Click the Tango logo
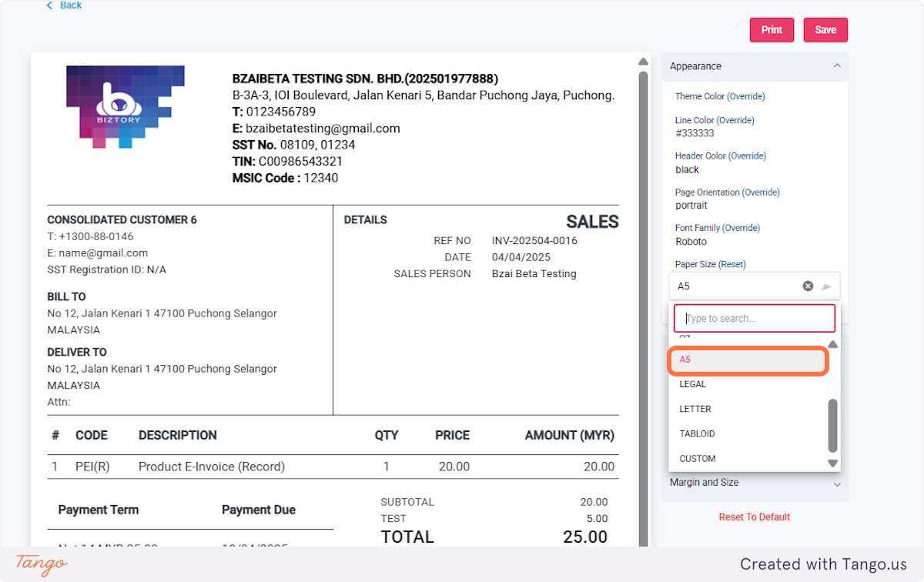This screenshot has width=924, height=582. [42, 564]
